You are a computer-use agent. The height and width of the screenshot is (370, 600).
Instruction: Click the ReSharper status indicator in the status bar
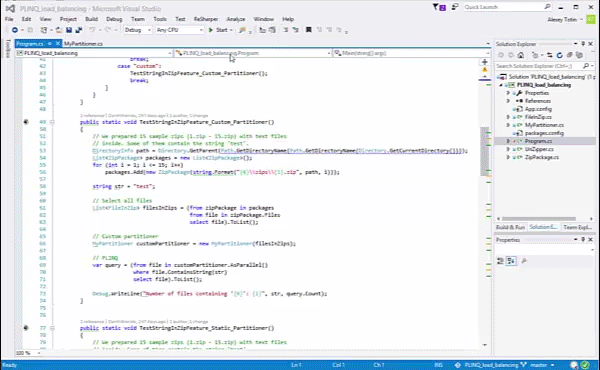coord(585,365)
